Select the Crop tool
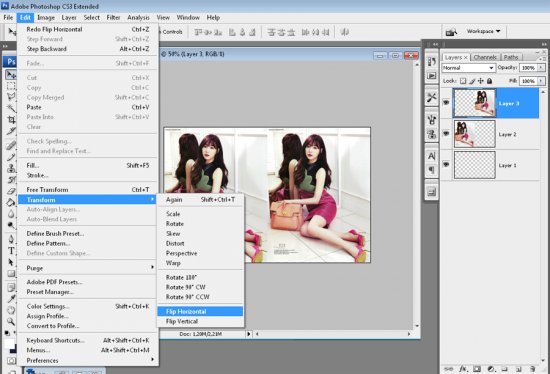Viewport: 550px width, 374px height. (11, 119)
